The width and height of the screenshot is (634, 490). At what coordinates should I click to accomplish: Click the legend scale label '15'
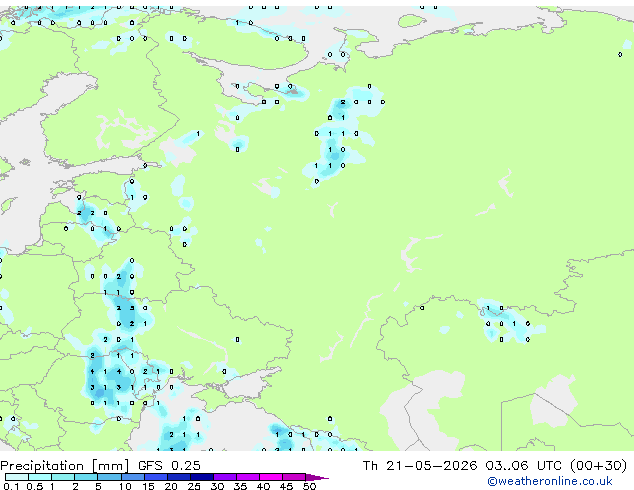click(148, 486)
